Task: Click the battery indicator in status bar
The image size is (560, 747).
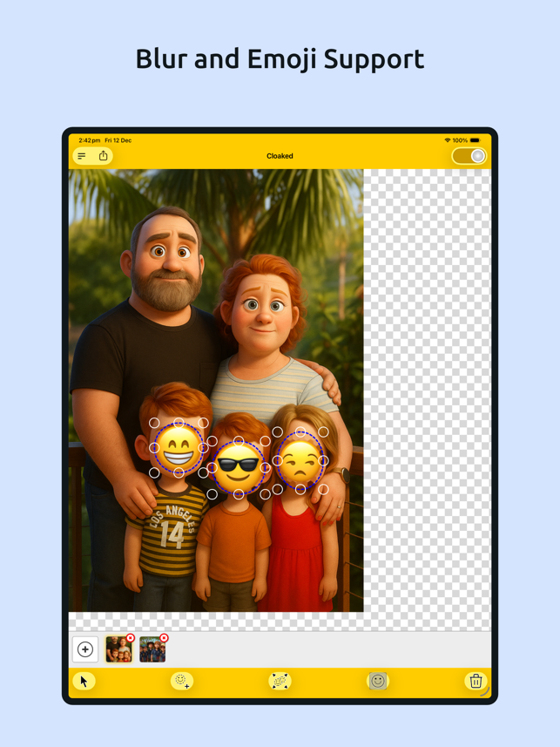Action: pyautogui.click(x=476, y=140)
